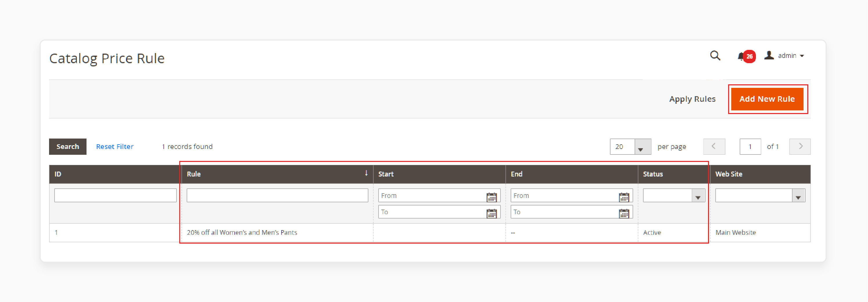868x302 pixels.
Task: Sort by Rule column header
Action: 277,174
